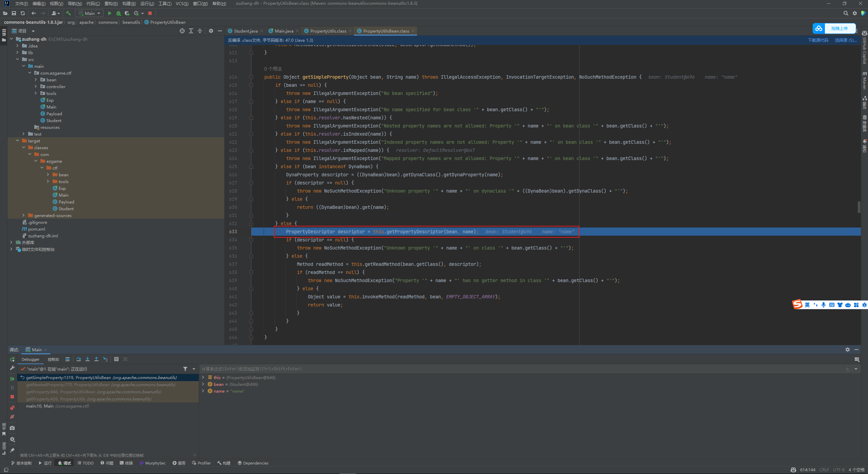Image resolution: width=868 pixels, height=474 pixels.
Task: Open the 文件(F) menu
Action: tap(22, 3)
